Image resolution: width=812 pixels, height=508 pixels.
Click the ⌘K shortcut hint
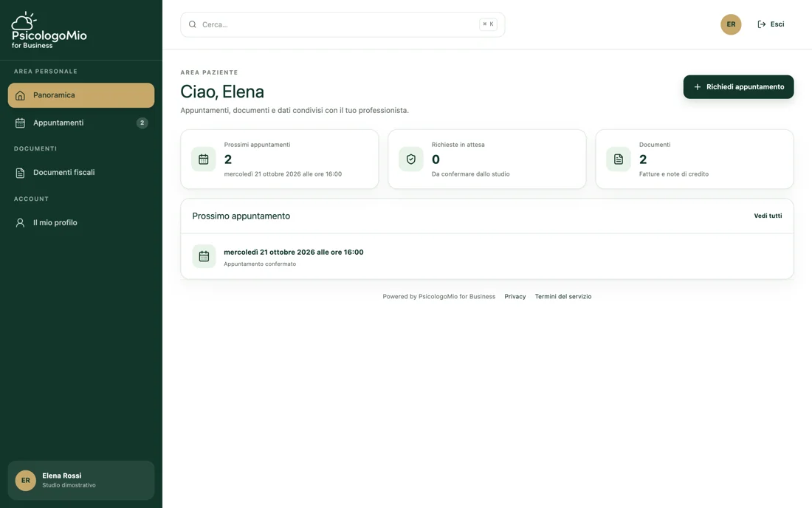point(488,24)
